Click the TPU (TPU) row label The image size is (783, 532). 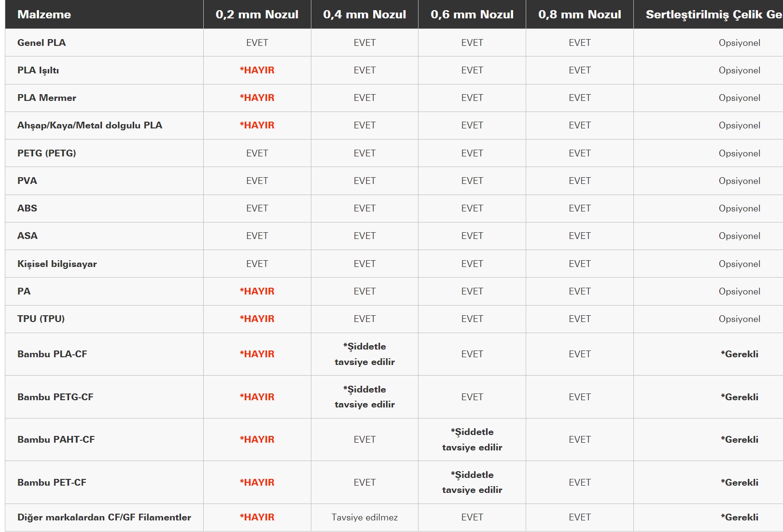pos(41,319)
